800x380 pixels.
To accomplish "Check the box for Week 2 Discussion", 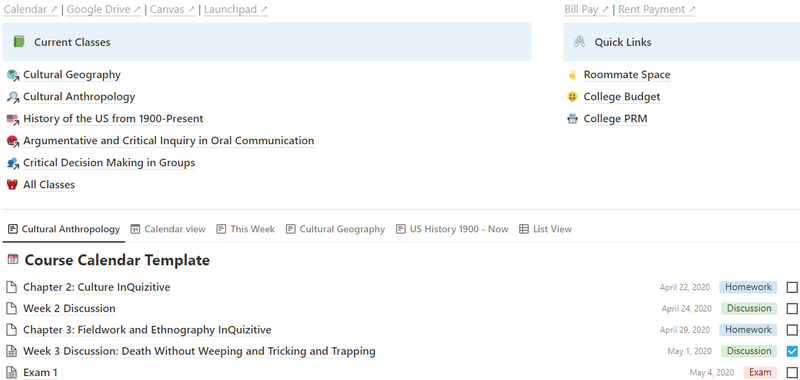I will [792, 309].
